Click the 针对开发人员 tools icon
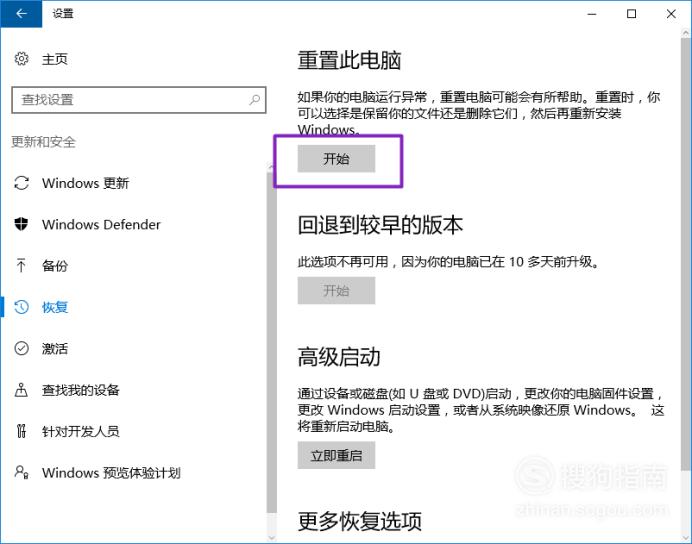Viewport: 692px width, 544px height. [21, 431]
